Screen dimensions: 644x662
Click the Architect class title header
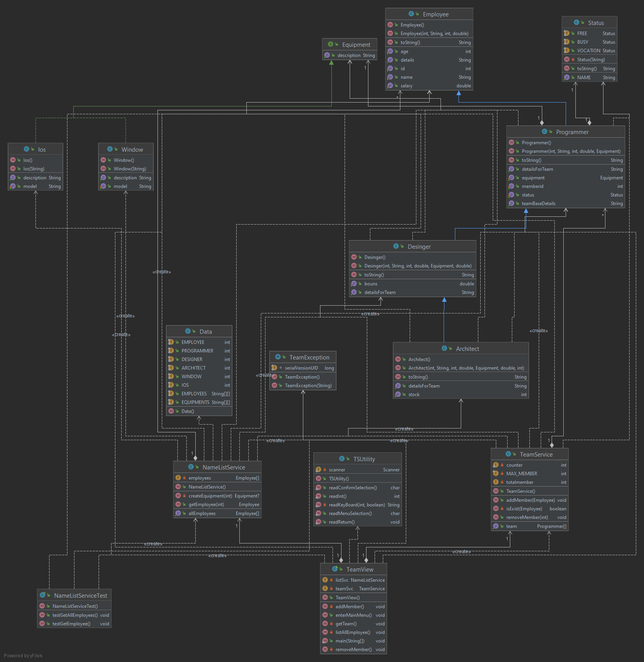(x=467, y=348)
